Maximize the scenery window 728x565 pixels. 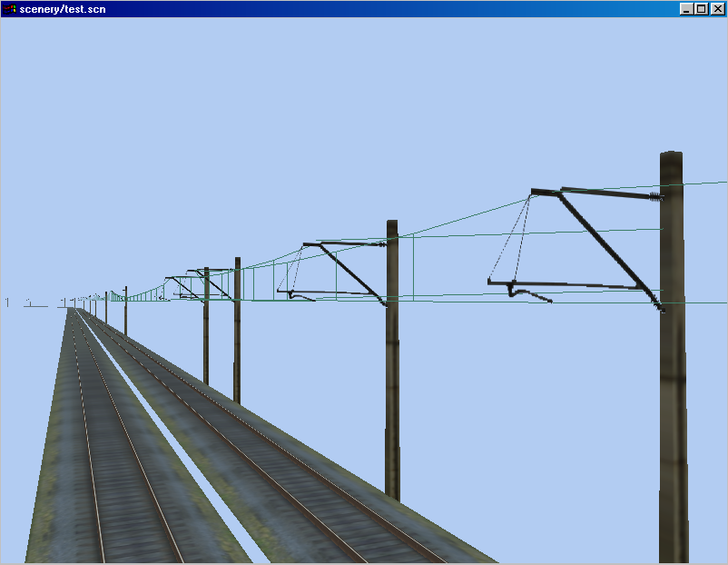[701, 9]
